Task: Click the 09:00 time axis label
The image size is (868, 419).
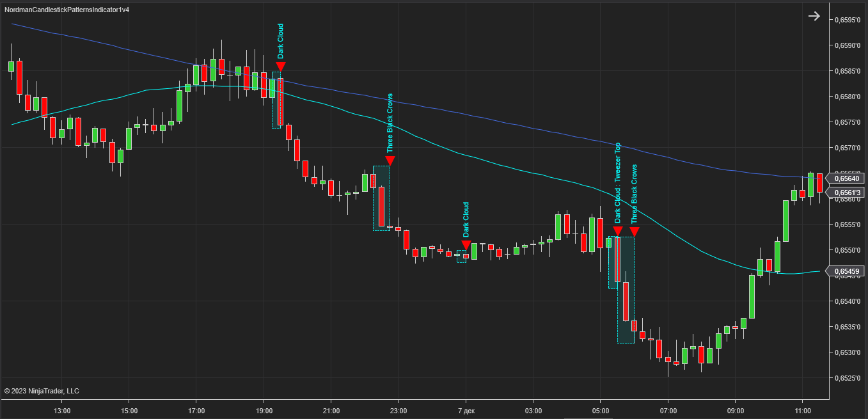Action: [x=736, y=411]
